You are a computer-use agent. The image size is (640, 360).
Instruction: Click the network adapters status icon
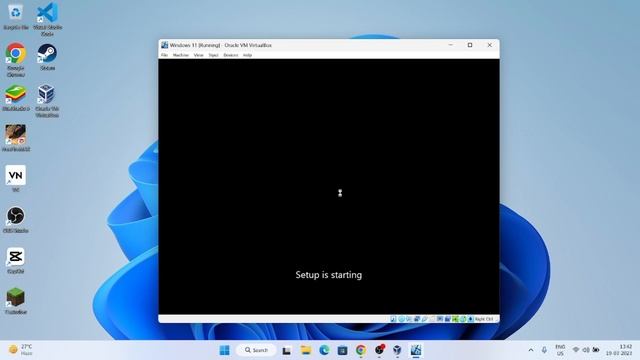pyautogui.click(x=417, y=319)
